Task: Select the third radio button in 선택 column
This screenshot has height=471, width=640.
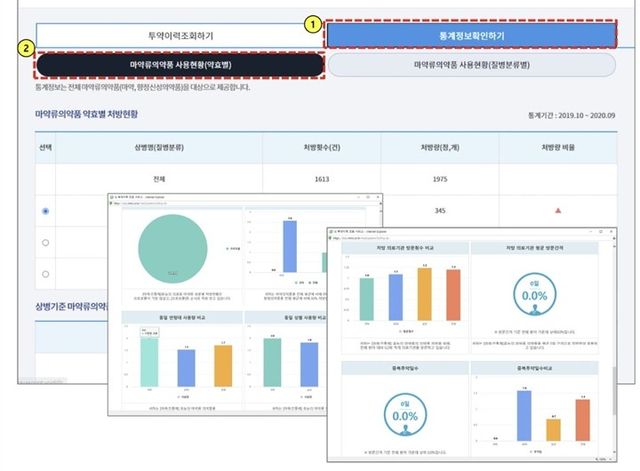Action: click(46, 273)
